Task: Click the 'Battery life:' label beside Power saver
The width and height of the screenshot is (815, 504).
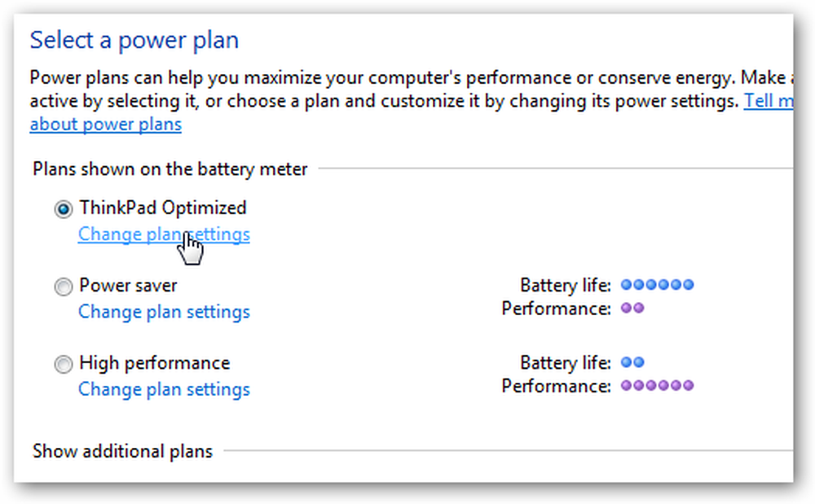Action: [566, 285]
